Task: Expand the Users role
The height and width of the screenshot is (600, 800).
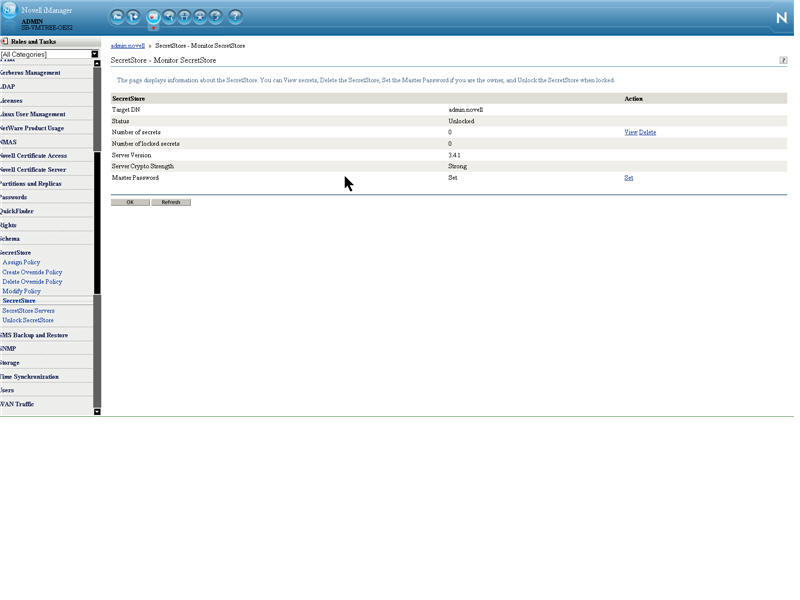Action: pos(7,390)
